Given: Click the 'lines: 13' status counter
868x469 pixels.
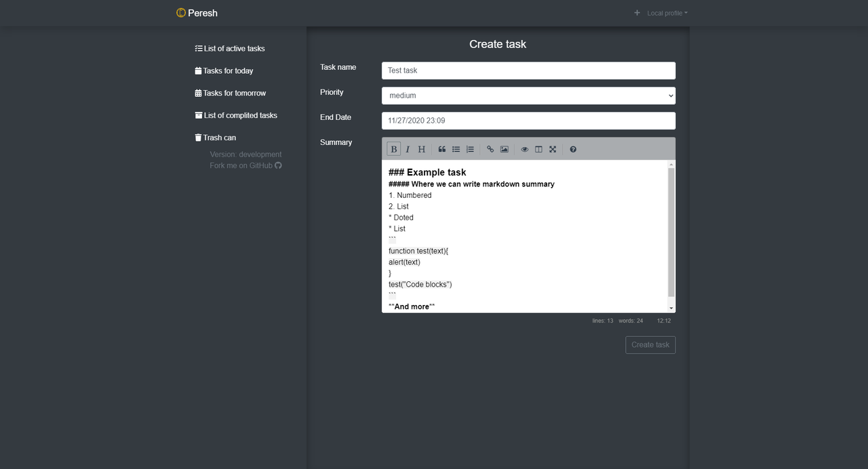Looking at the screenshot, I should 603,321.
